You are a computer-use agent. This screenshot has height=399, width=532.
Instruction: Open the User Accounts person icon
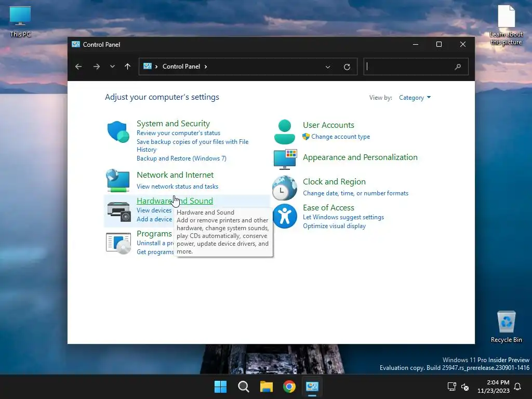(x=284, y=131)
